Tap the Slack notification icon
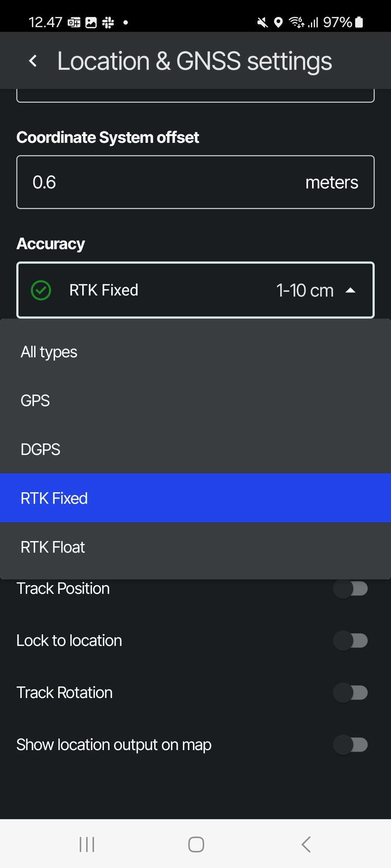 click(x=108, y=22)
